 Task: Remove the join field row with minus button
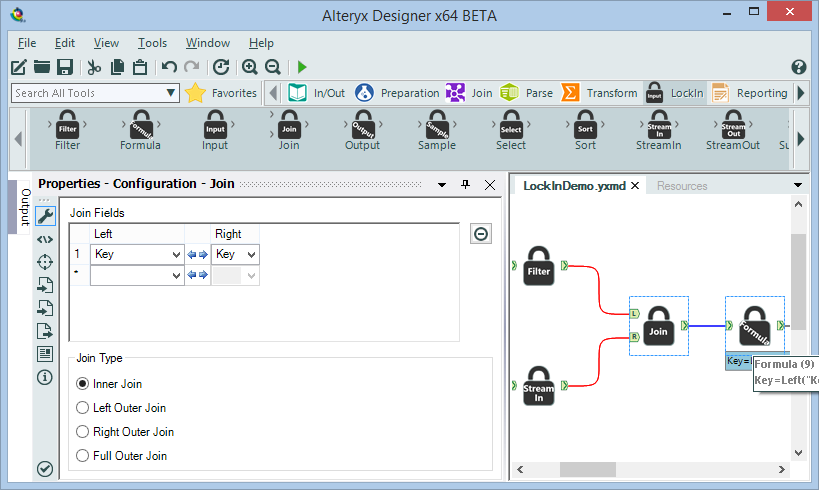click(x=481, y=233)
